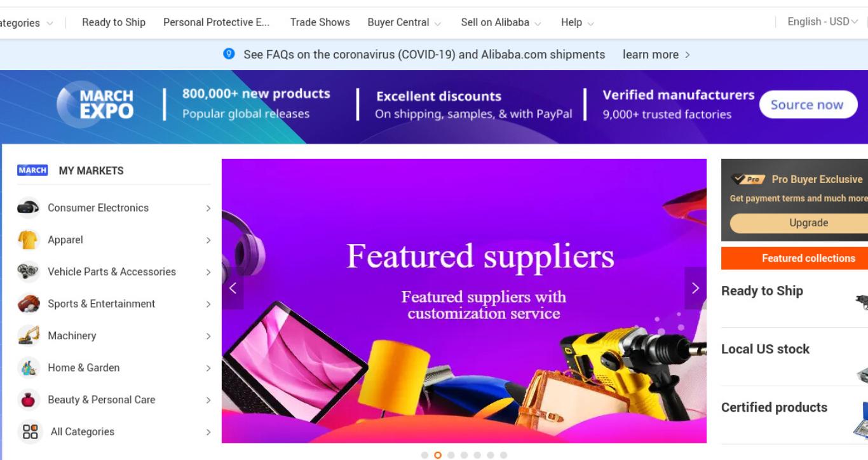Click the Beauty & Personal Care perfume icon
The image size is (868, 460).
point(29,400)
